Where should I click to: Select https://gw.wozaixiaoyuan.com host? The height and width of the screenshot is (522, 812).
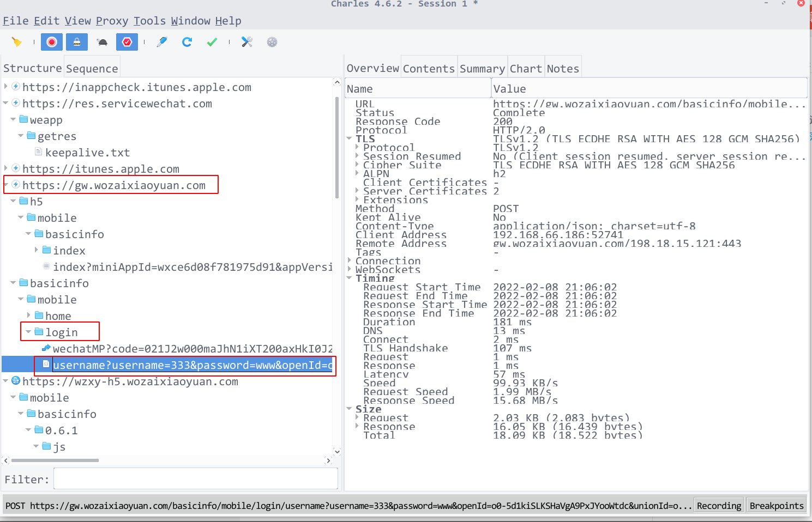tap(114, 185)
